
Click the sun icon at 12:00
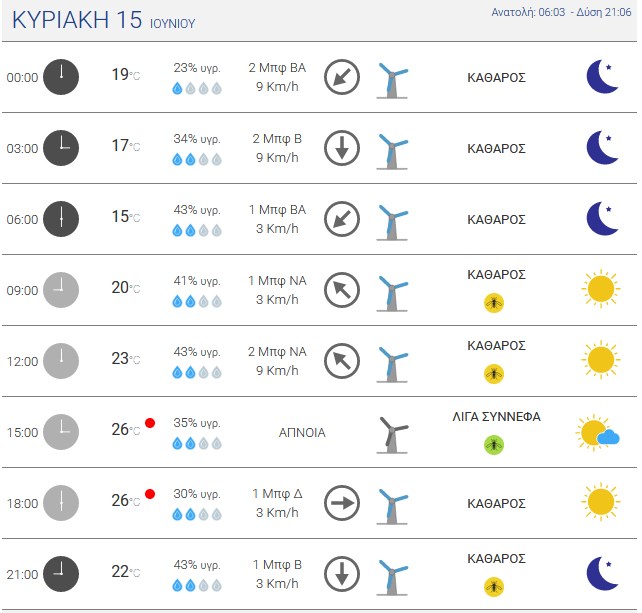pyautogui.click(x=601, y=360)
